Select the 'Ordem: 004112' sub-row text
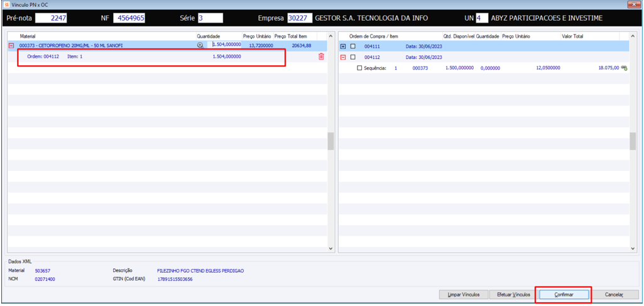This screenshot has height=306, width=644. [43, 57]
